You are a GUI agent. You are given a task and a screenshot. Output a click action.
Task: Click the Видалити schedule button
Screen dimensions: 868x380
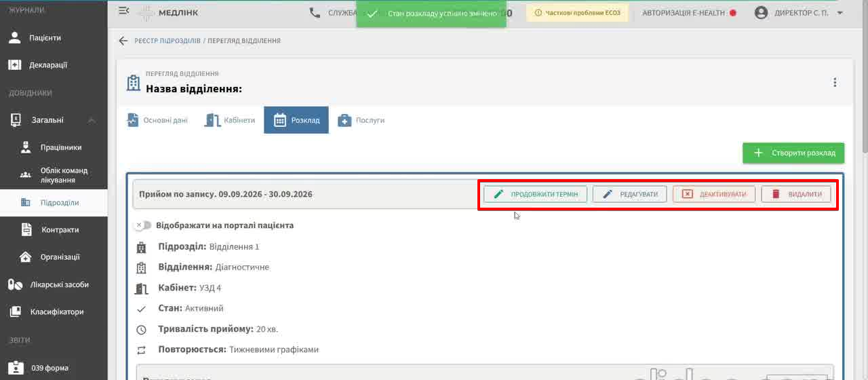(796, 194)
